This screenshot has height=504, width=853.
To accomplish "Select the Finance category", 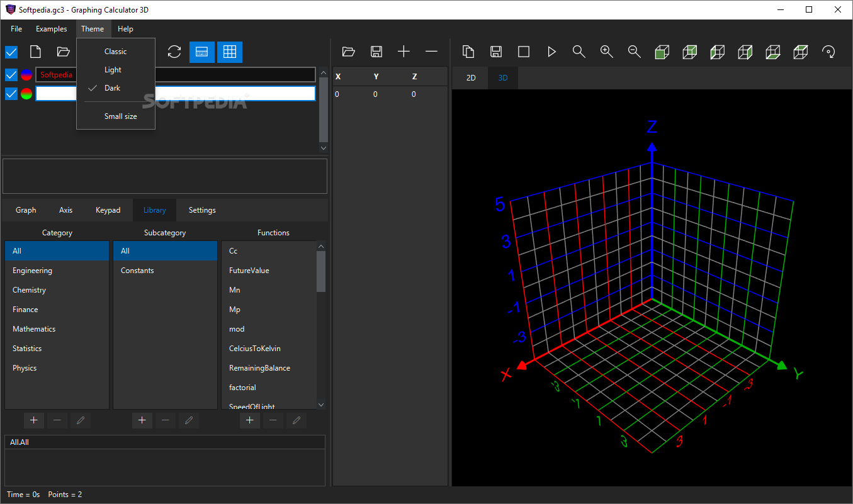I will [57, 310].
